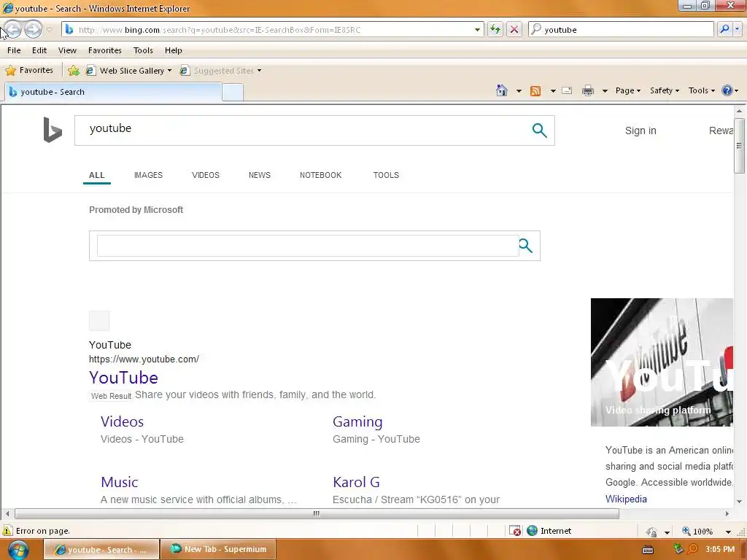Expand the Print dropdown arrow
The height and width of the screenshot is (560, 747).
(x=605, y=90)
